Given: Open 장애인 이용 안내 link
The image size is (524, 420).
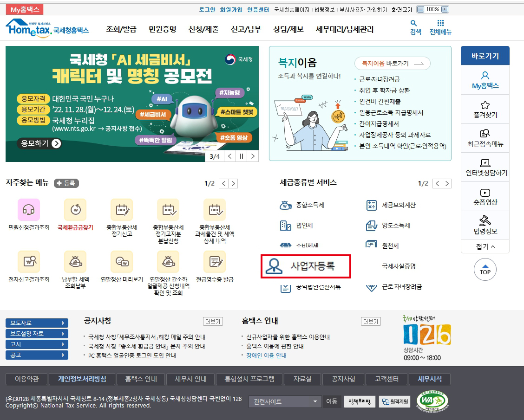Looking at the screenshot, I should coord(266,355).
